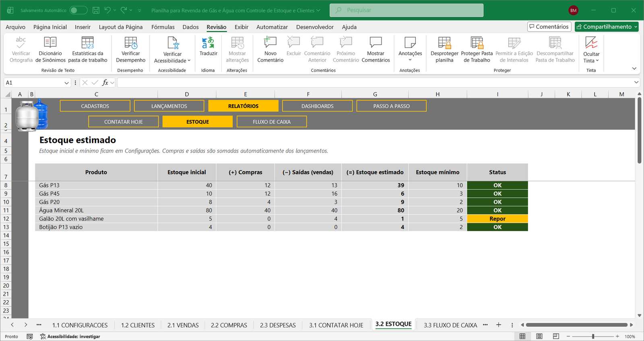Click the save icon in title bar
The image size is (644, 341).
96,10
